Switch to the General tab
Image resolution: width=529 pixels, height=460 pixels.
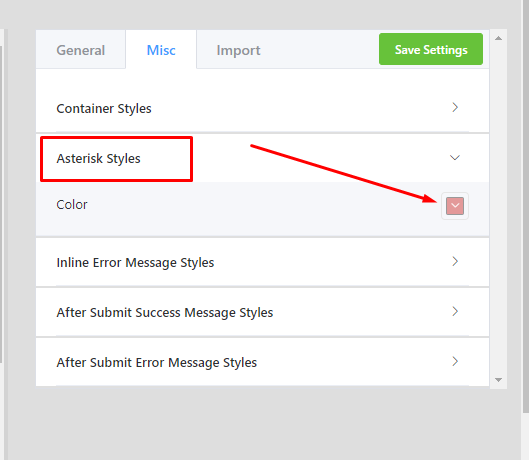point(81,50)
